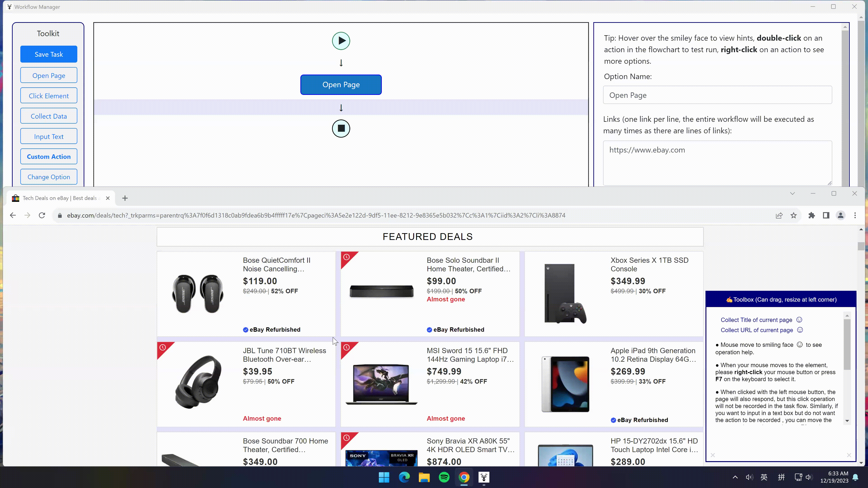Click Chrome share page icon
Screen dimensions: 868x488
click(779, 215)
